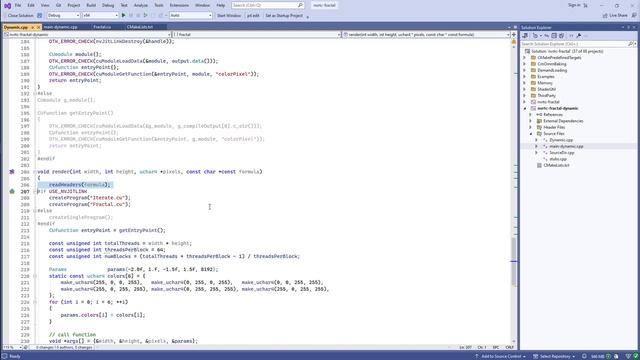Start debugging with the green play button
Image resolution: width=640 pixels, height=360 pixels.
[123, 16]
